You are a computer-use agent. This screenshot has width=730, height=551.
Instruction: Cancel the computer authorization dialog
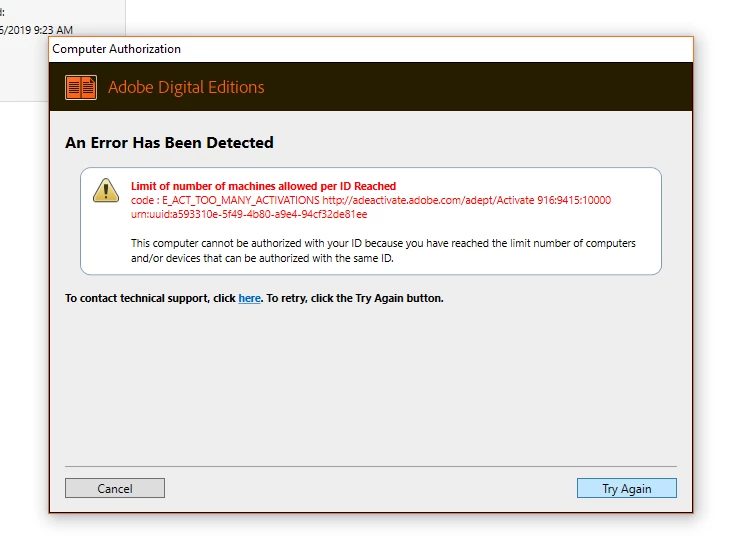(115, 488)
